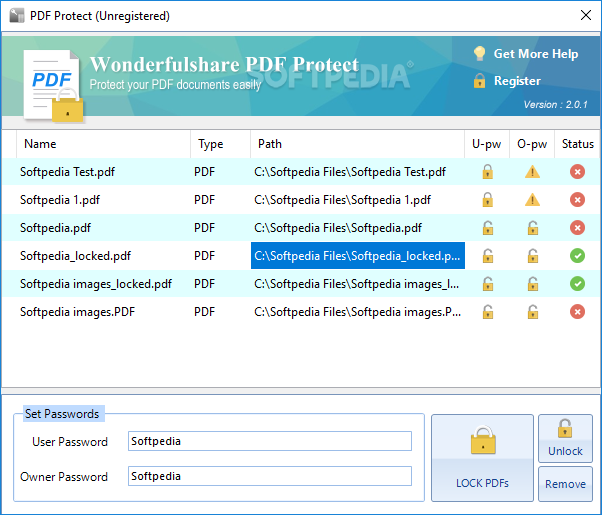Viewport: 602px width, 515px height.
Task: Click path cell of Softpedia images.PDF
Action: pos(358,312)
